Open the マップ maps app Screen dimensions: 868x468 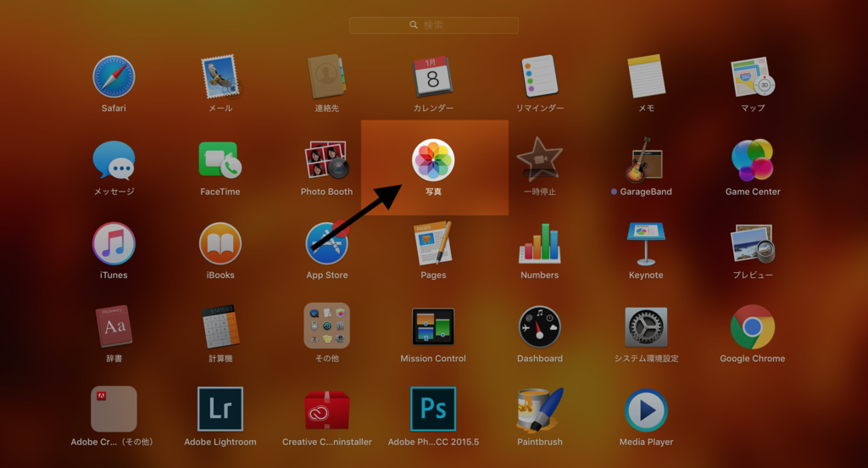[x=753, y=76]
